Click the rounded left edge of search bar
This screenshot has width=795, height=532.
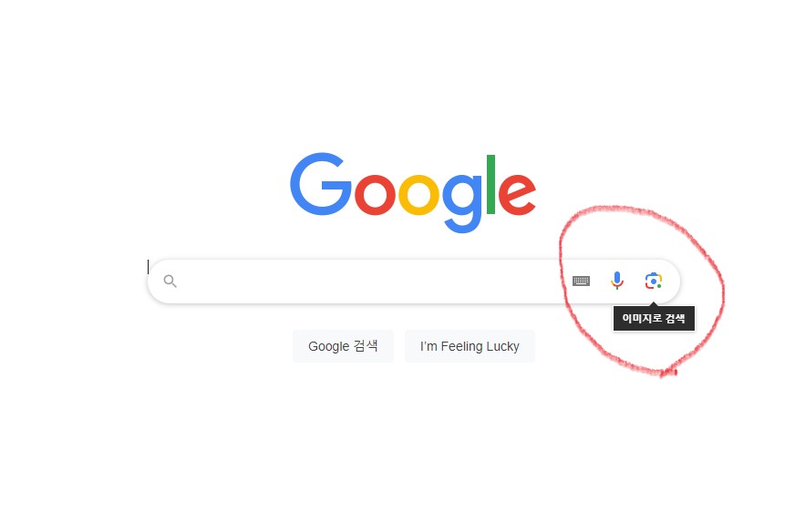pyautogui.click(x=153, y=281)
